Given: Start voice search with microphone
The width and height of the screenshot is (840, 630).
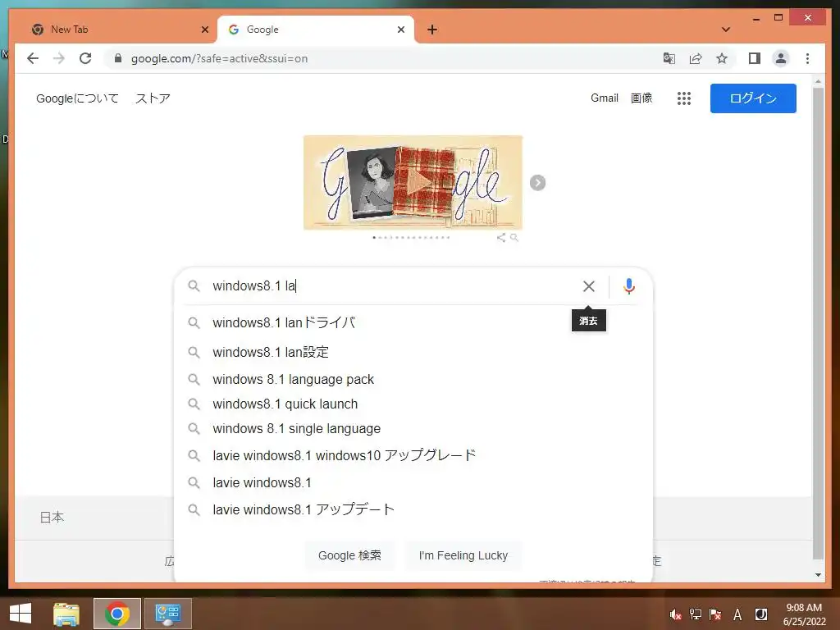Looking at the screenshot, I should pos(629,286).
